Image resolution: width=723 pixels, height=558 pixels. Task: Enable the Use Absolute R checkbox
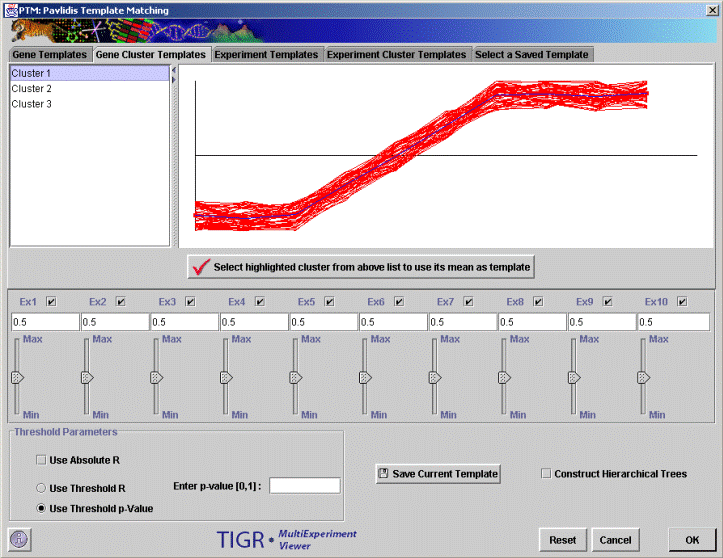42,460
